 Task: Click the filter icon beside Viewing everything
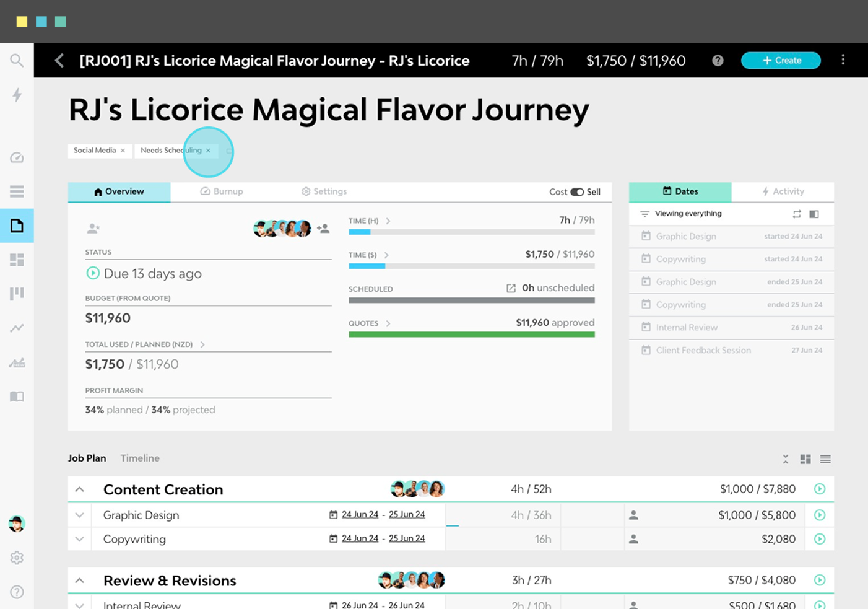pyautogui.click(x=644, y=213)
